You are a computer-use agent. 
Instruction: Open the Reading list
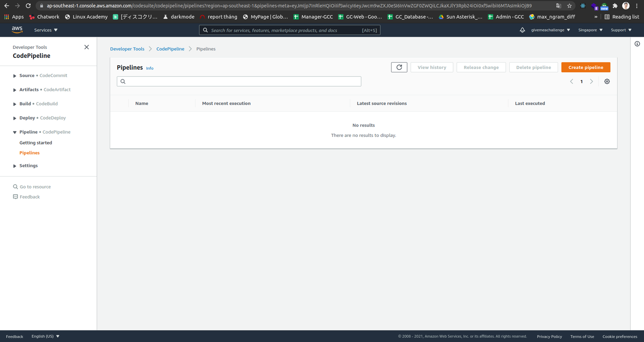click(x=622, y=17)
